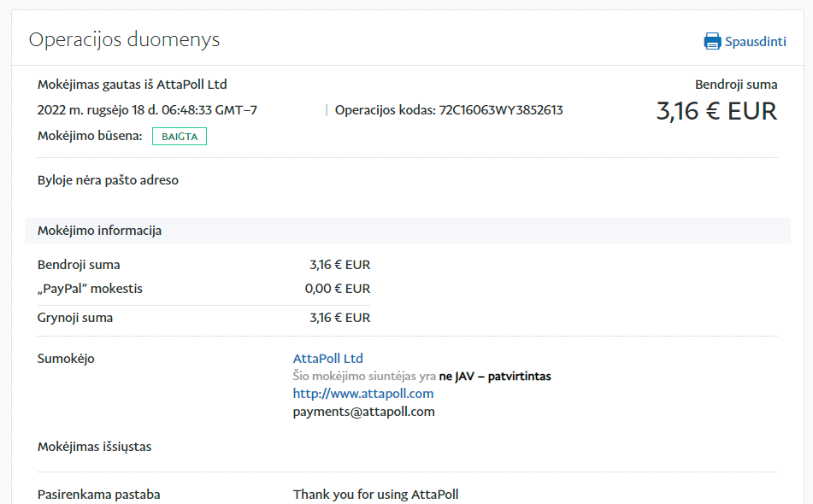Viewport: 813px width, 504px height.
Task: Select the Operacijos duomenys heading
Action: click(x=125, y=40)
